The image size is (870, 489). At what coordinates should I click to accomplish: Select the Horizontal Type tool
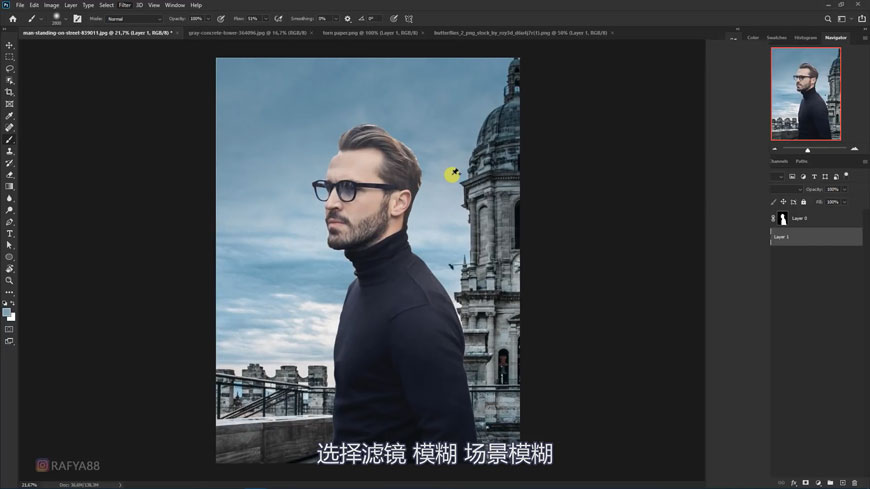click(x=10, y=233)
